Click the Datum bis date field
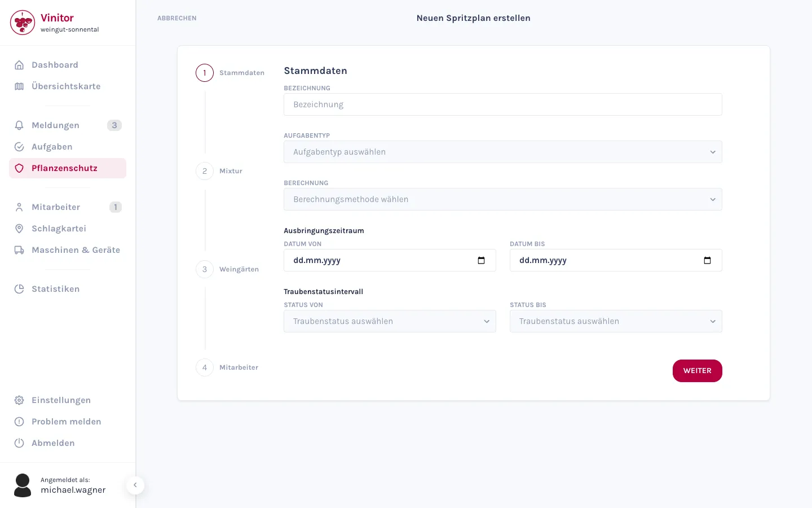The height and width of the screenshot is (508, 812). [616, 260]
